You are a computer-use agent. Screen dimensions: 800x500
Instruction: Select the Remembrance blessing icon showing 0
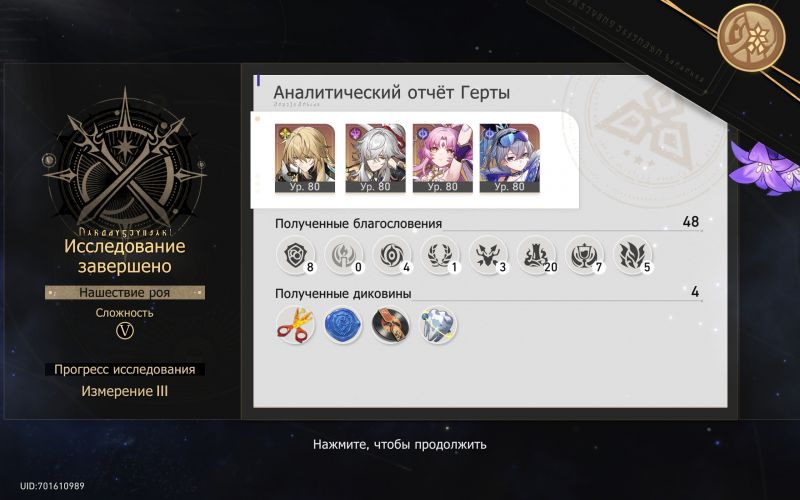343,255
